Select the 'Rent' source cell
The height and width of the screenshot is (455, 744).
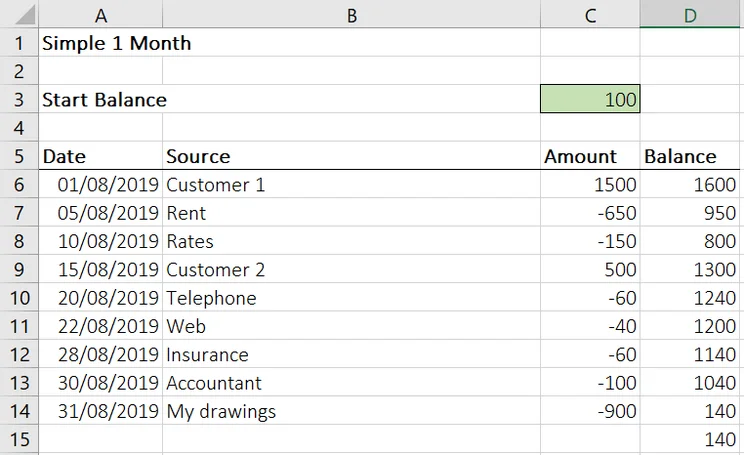[x=351, y=213]
